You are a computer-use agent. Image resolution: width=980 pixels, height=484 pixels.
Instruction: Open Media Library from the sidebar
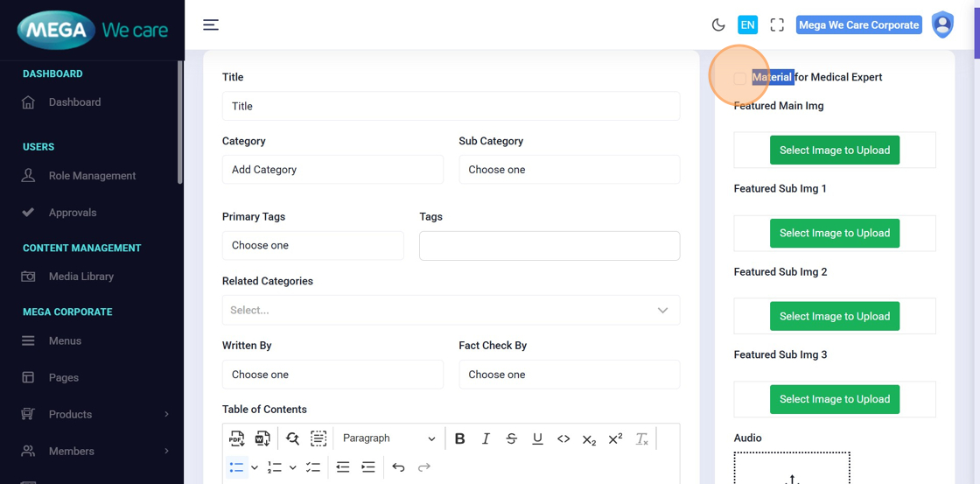[80, 277]
